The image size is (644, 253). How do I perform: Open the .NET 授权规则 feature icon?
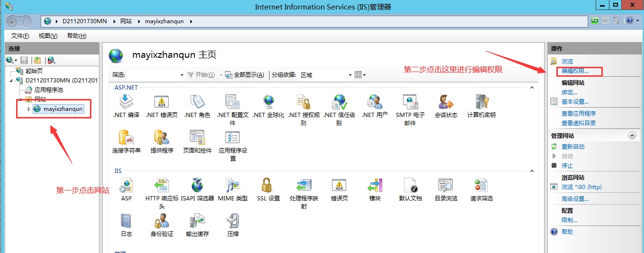tap(304, 101)
